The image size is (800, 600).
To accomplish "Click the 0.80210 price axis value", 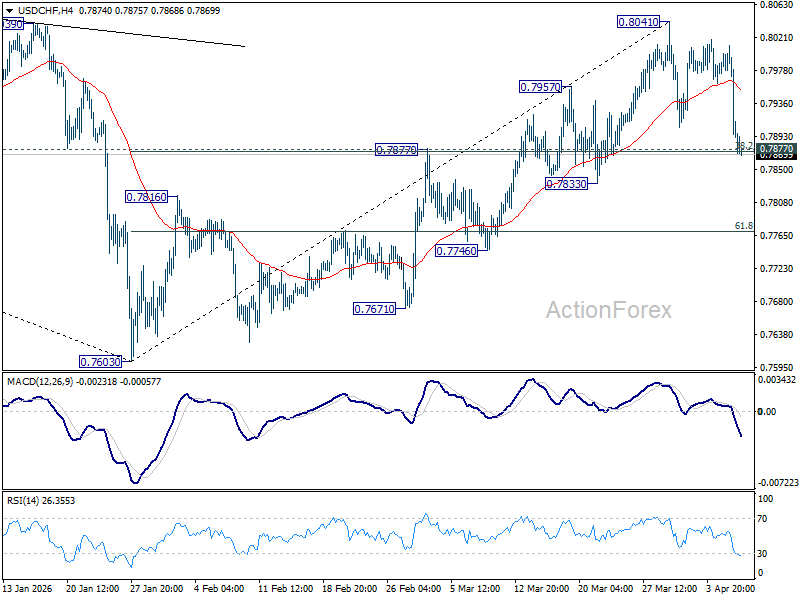I will click(776, 38).
